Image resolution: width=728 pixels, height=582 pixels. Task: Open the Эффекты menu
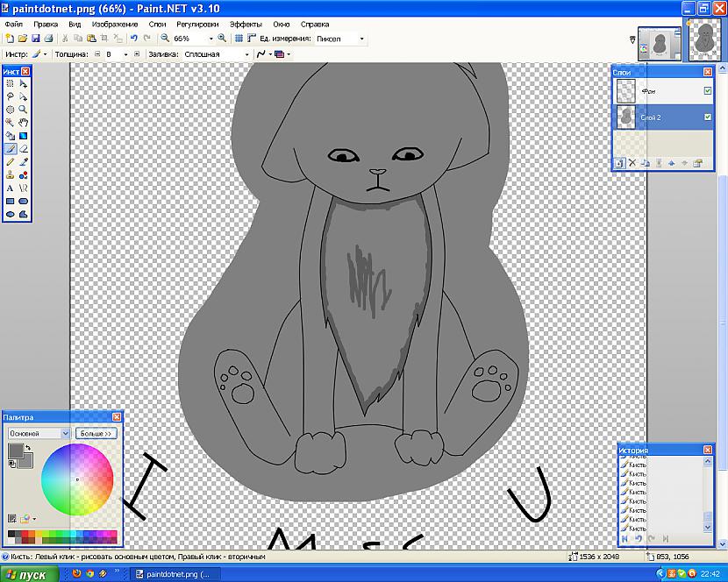coord(246,25)
